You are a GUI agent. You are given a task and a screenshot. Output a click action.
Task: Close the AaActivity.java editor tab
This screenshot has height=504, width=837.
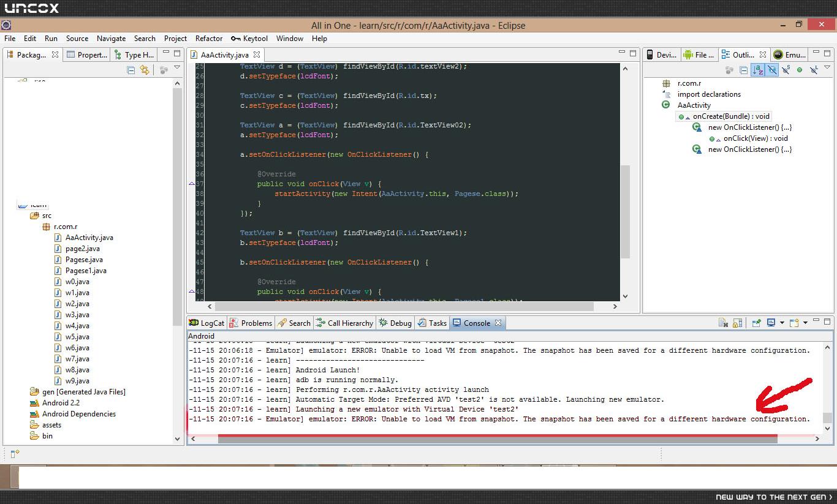coord(257,55)
